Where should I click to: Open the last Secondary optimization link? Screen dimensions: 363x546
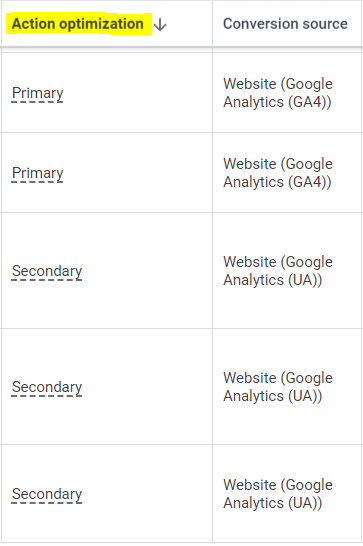tap(47, 494)
